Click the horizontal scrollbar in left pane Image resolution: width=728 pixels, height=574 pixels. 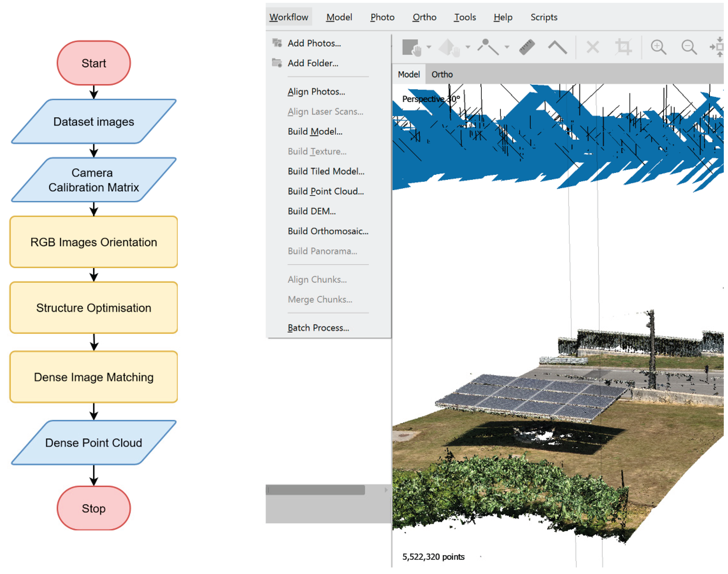click(316, 490)
